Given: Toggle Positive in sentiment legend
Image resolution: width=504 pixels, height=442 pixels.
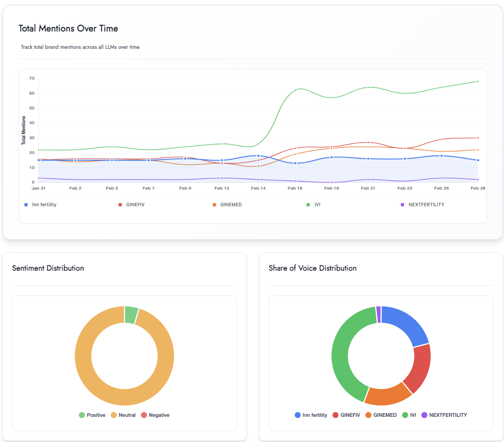Looking at the screenshot, I should click(92, 415).
